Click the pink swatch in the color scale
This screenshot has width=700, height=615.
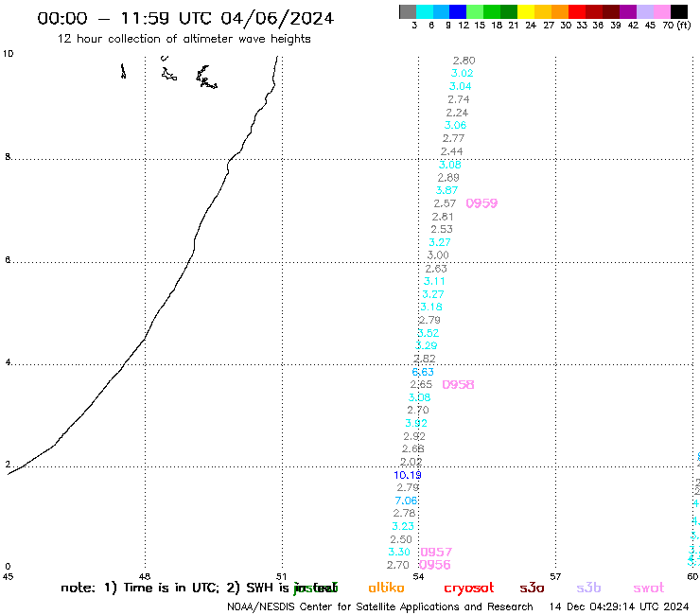coord(661,11)
